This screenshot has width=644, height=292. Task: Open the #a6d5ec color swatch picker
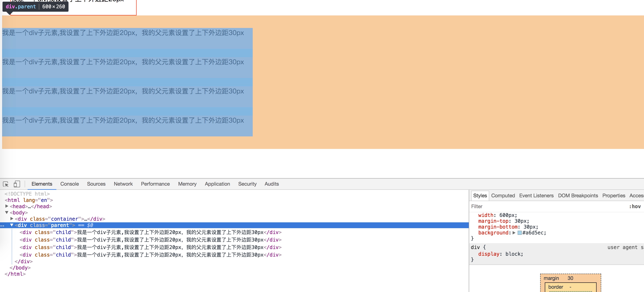point(520,233)
